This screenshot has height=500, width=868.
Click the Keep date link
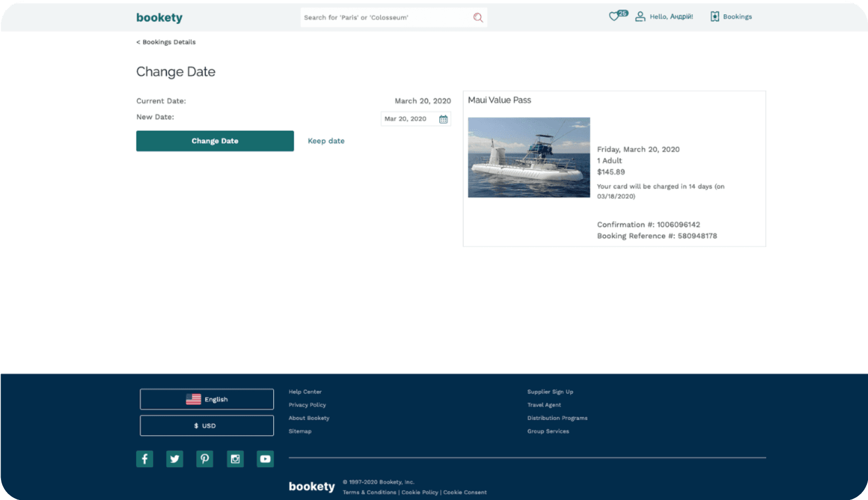click(326, 141)
